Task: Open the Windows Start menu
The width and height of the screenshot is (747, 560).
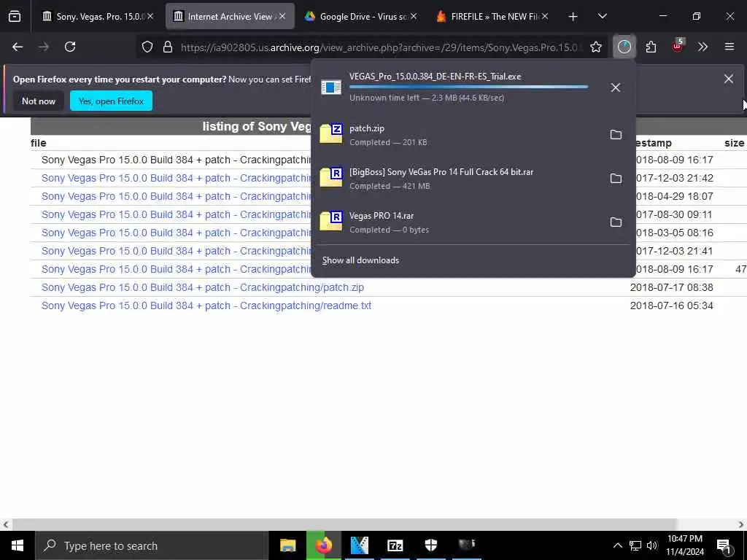Action: click(x=18, y=545)
